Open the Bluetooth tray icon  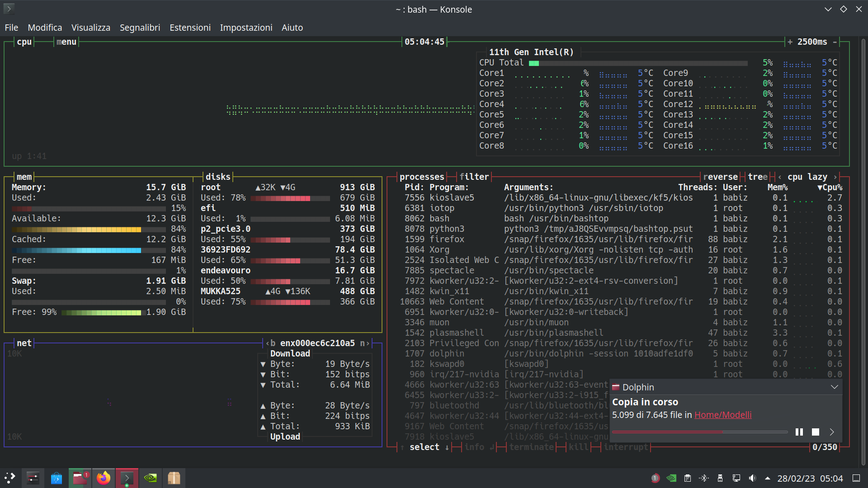coord(704,478)
